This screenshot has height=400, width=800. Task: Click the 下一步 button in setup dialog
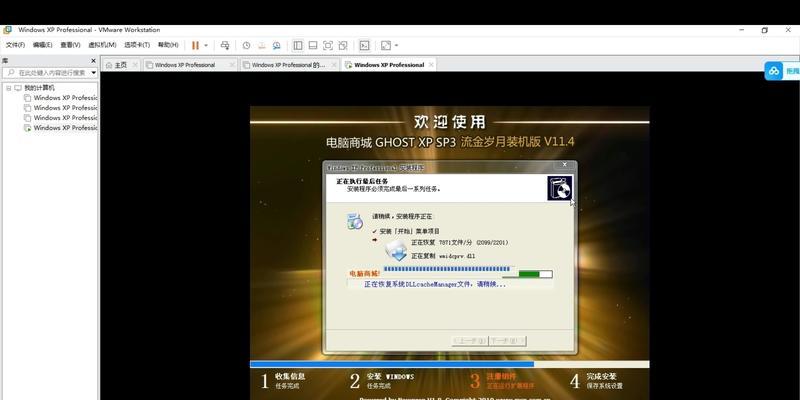click(x=507, y=340)
